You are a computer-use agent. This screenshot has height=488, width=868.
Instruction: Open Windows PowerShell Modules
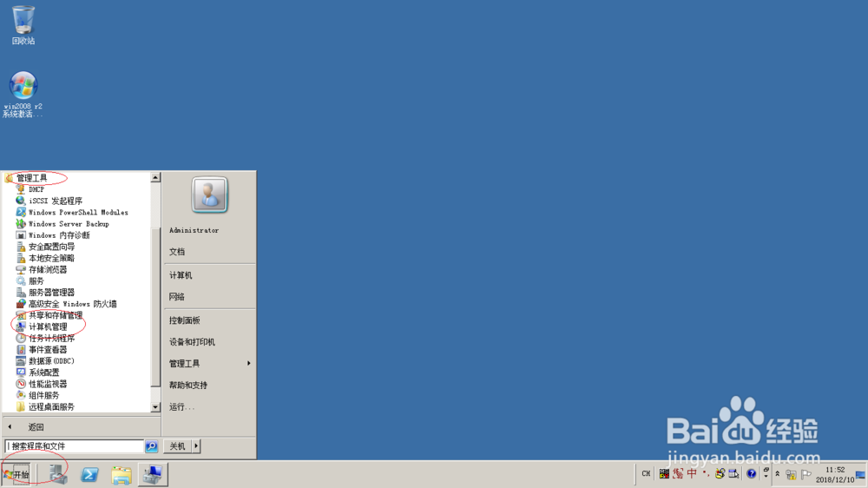[x=72, y=212]
